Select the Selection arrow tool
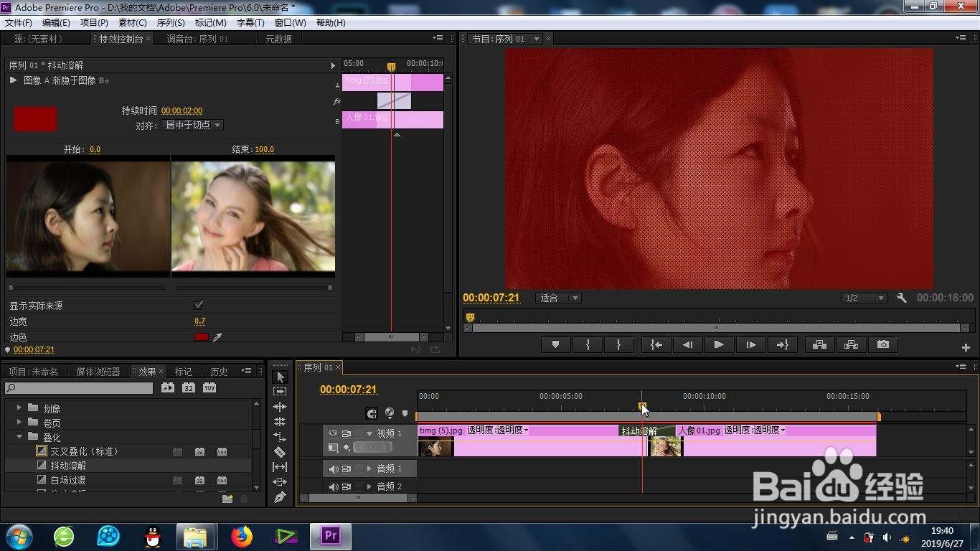 (280, 377)
